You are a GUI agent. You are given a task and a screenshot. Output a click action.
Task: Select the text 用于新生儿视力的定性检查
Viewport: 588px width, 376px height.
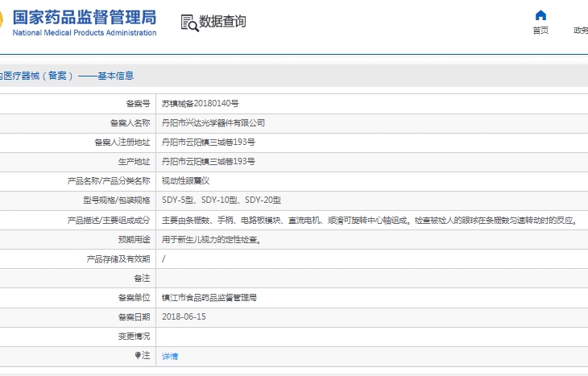[x=212, y=240]
